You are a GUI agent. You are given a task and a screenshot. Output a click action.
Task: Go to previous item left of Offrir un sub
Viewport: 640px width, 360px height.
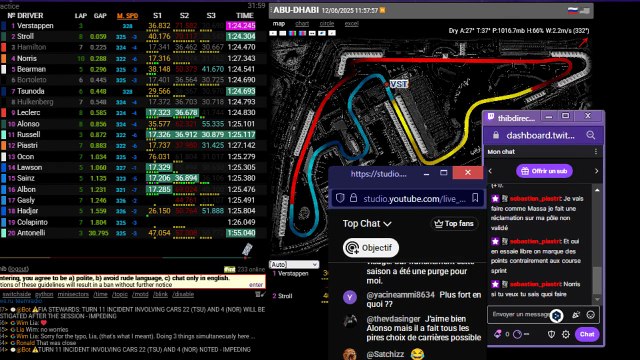pos(490,171)
